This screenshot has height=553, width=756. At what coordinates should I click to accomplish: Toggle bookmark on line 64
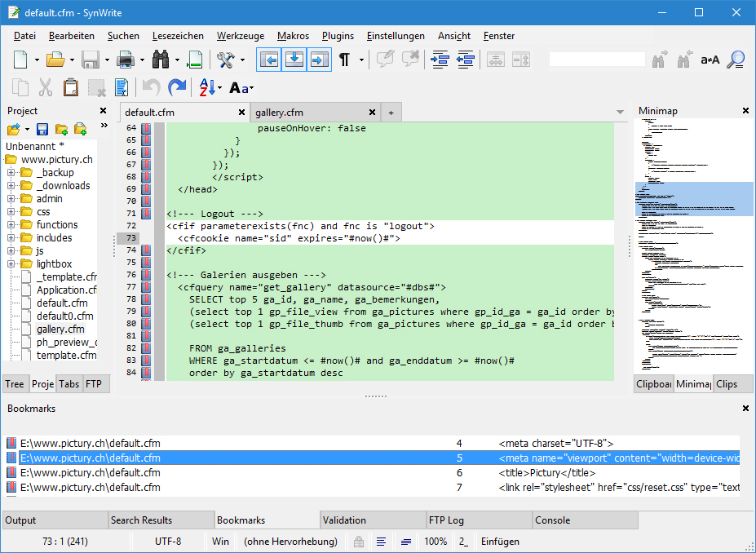pos(146,128)
